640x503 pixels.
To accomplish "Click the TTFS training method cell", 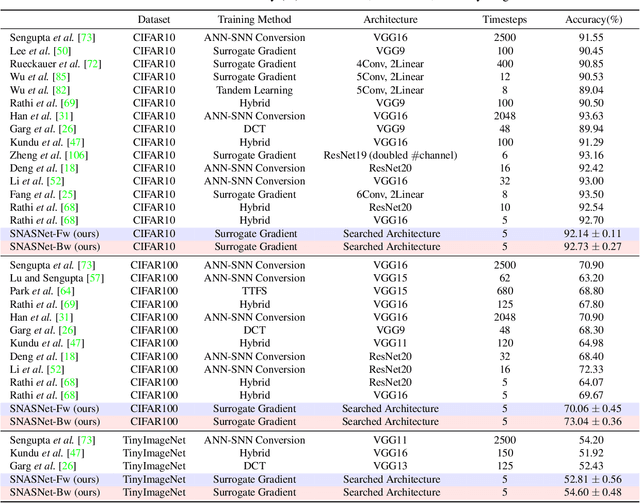I will click(x=254, y=290).
